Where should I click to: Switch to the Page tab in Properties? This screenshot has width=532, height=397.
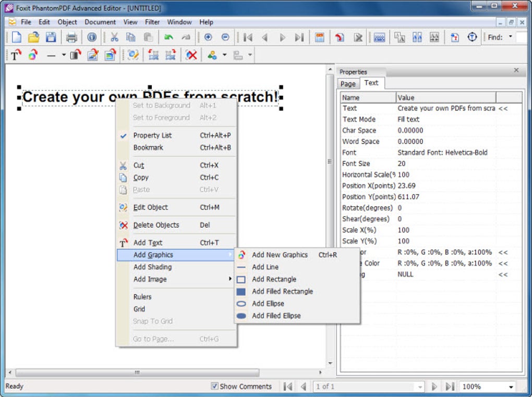[x=347, y=83]
